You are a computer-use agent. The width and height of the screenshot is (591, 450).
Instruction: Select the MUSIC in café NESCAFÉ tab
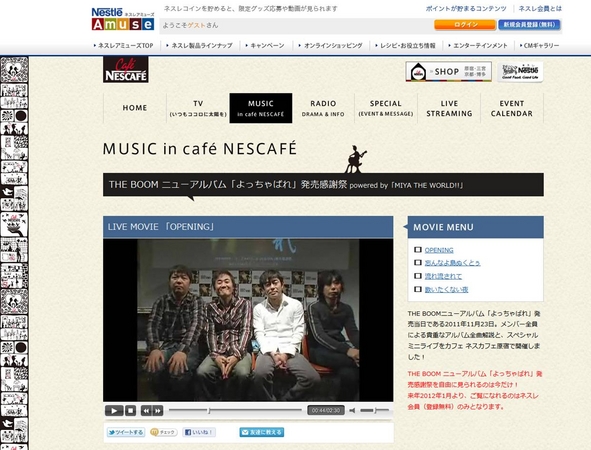pos(261,108)
